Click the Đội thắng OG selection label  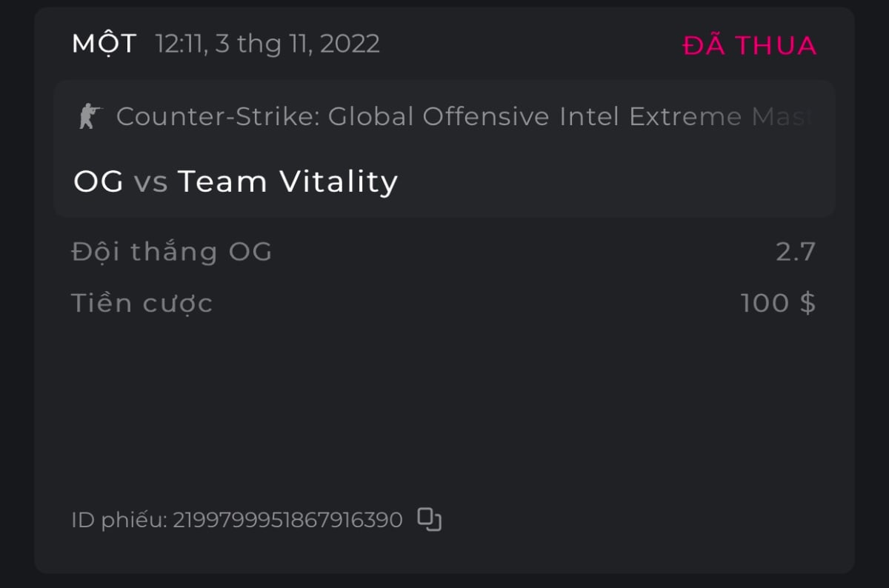[172, 253]
